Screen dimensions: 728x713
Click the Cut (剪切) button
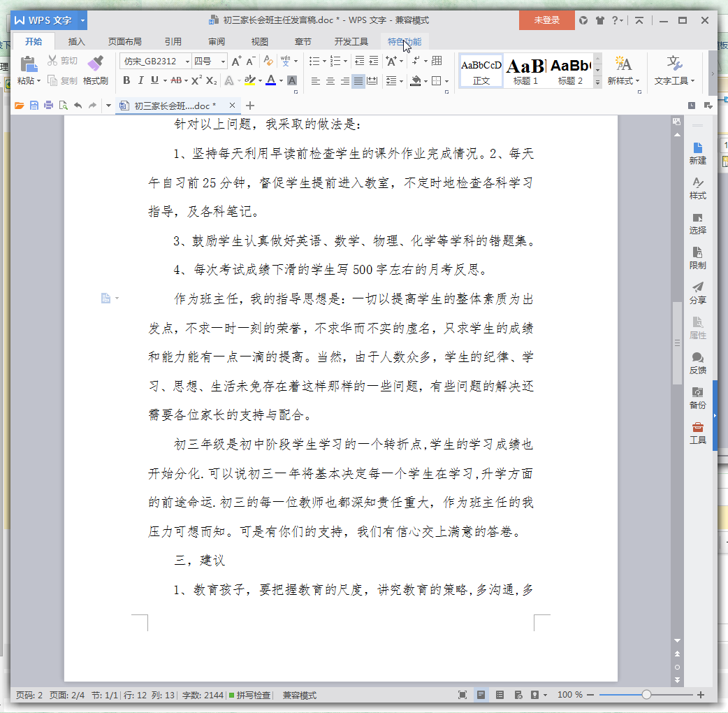point(62,61)
